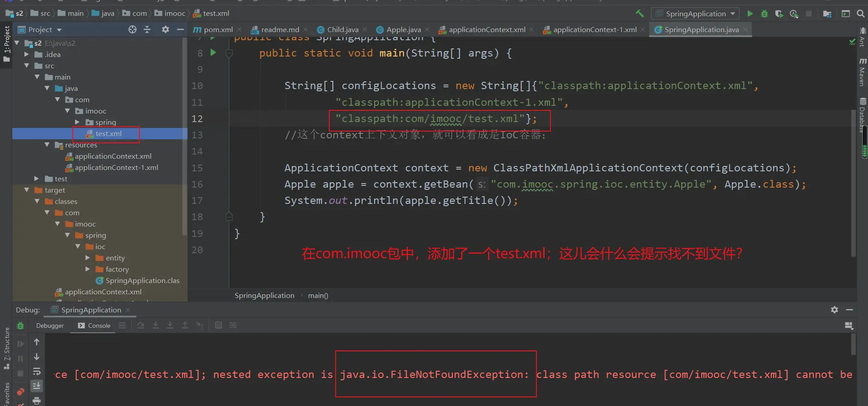Switch to the Debugger tab
The image size is (868, 406).
pyautogui.click(x=50, y=326)
